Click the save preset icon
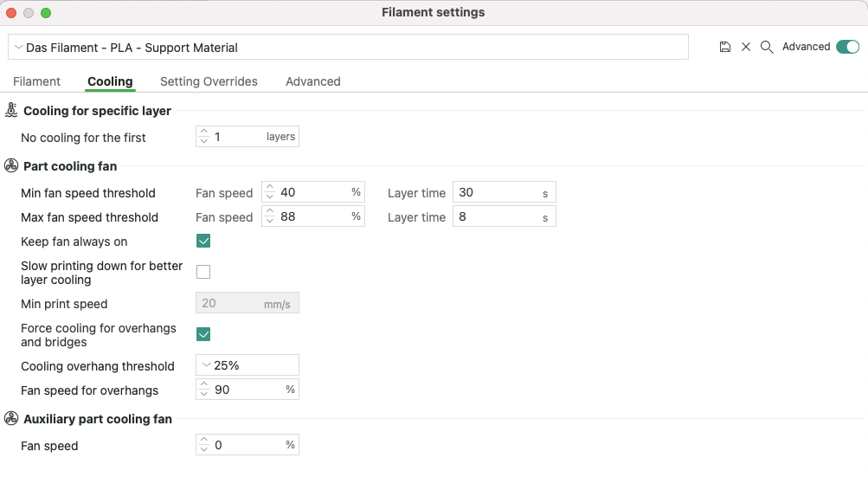Screen dimensions: 868x490 tap(725, 48)
